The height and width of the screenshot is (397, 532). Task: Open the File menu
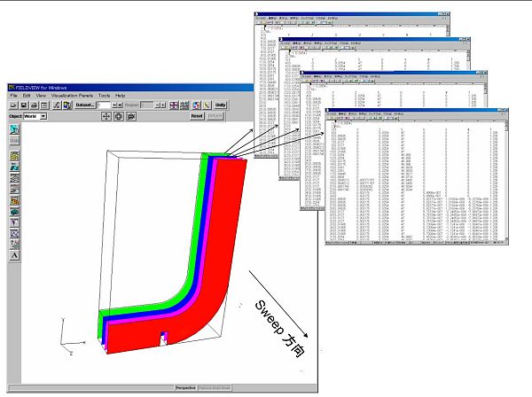pos(13,95)
